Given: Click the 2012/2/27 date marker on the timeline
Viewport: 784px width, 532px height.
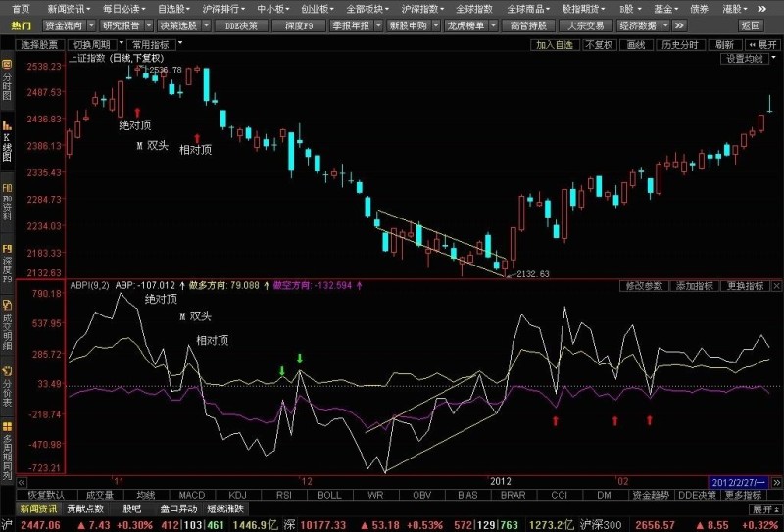Looking at the screenshot, I should click(x=739, y=482).
